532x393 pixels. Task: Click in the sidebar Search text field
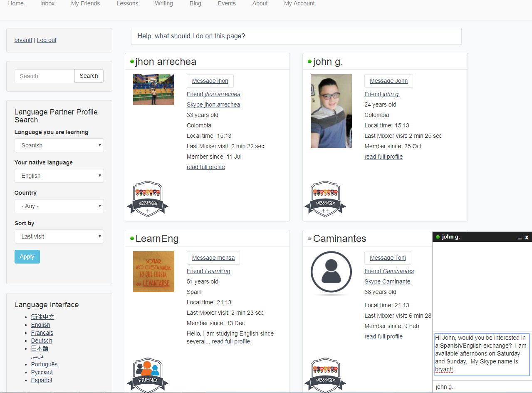click(45, 76)
